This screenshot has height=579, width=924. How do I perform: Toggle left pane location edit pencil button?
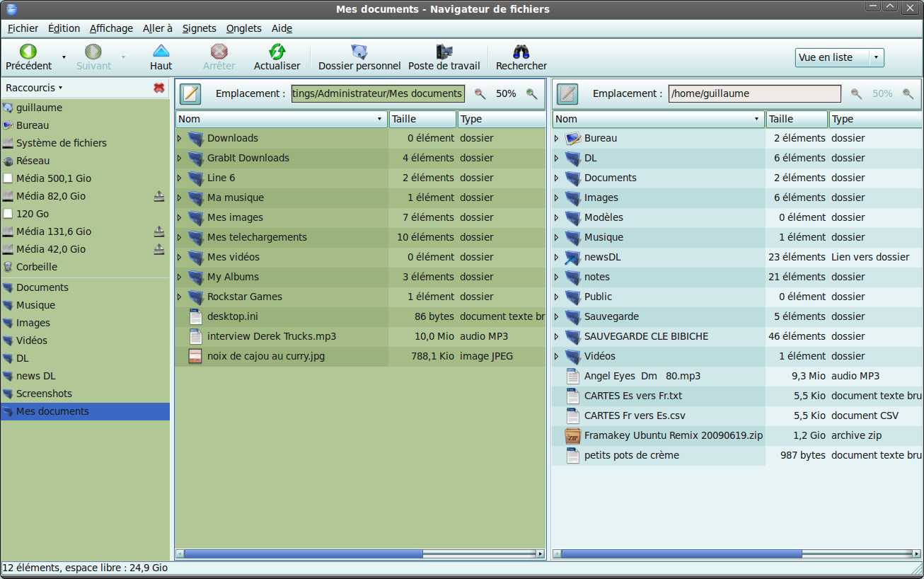point(191,93)
